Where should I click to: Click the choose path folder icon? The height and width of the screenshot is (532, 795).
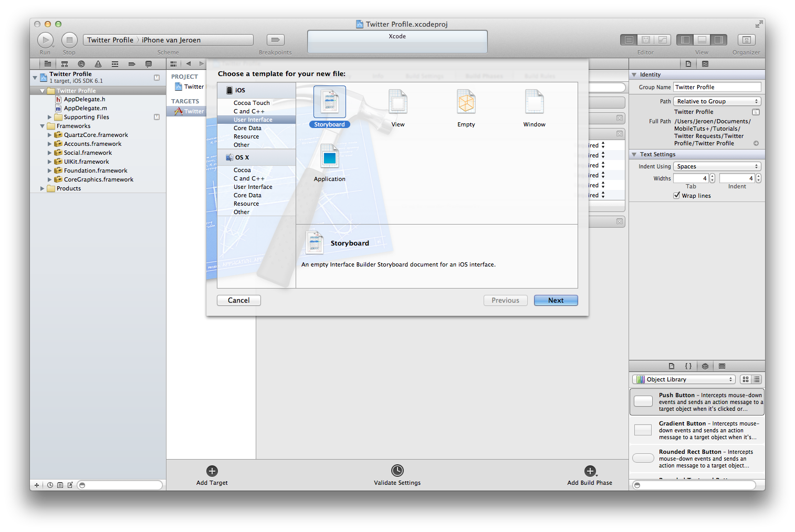[x=756, y=112]
